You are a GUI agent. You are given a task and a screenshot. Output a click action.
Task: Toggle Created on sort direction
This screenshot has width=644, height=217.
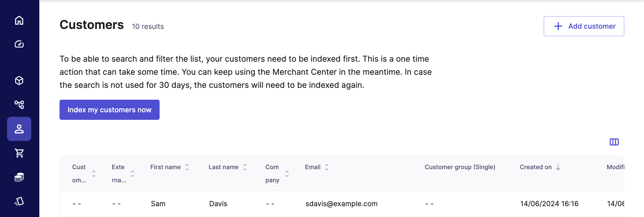point(558,167)
